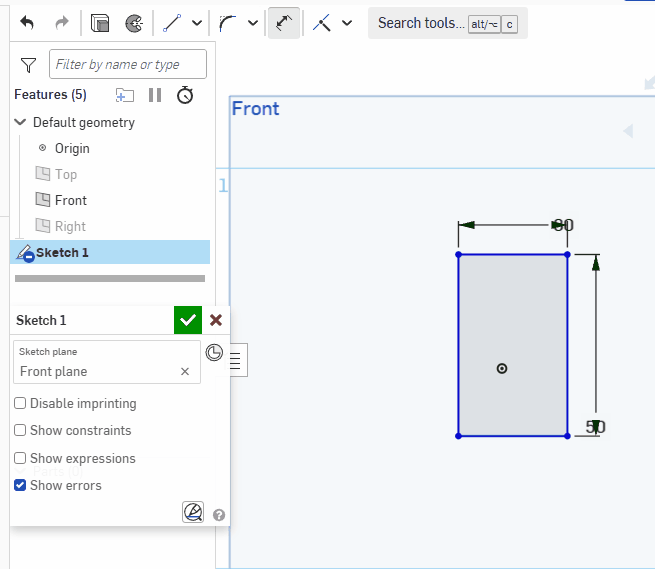The width and height of the screenshot is (655, 569).
Task: Select the sketch Fillet tool
Action: click(x=228, y=23)
